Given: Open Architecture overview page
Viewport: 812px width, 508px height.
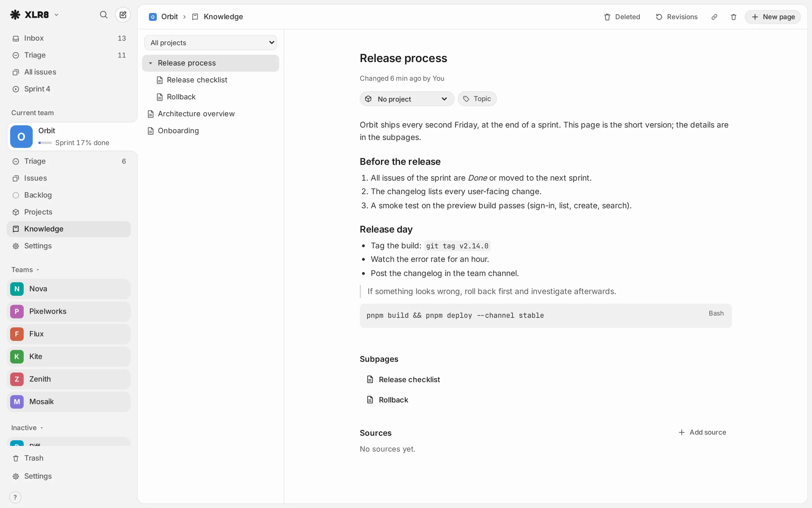Looking at the screenshot, I should click(x=211, y=114).
